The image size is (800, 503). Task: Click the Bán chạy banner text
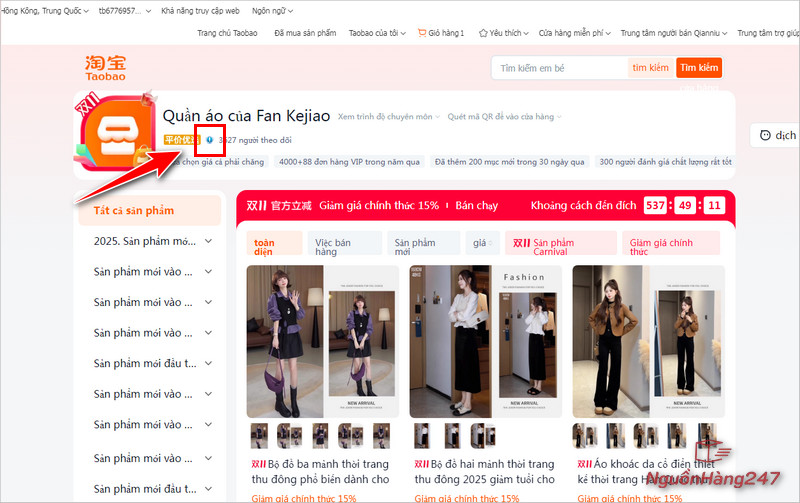click(x=477, y=206)
